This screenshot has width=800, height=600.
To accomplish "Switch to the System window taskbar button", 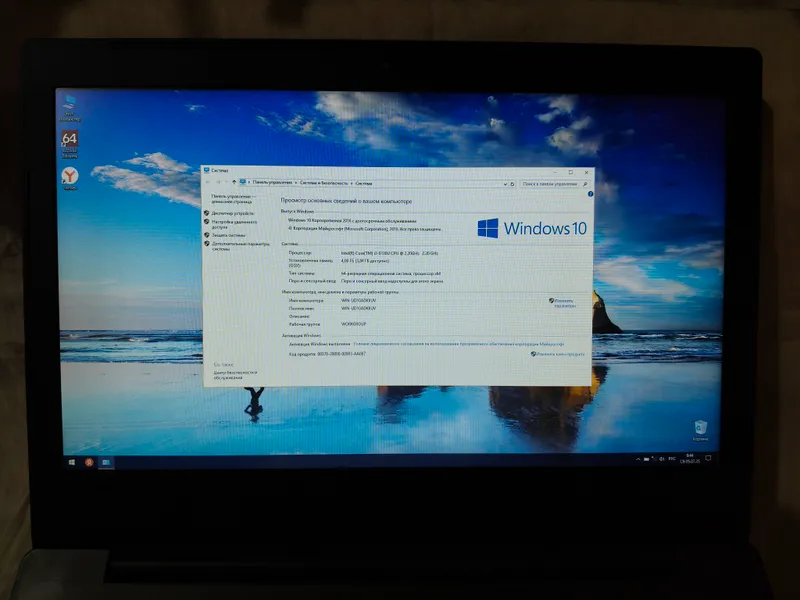I will pos(106,462).
